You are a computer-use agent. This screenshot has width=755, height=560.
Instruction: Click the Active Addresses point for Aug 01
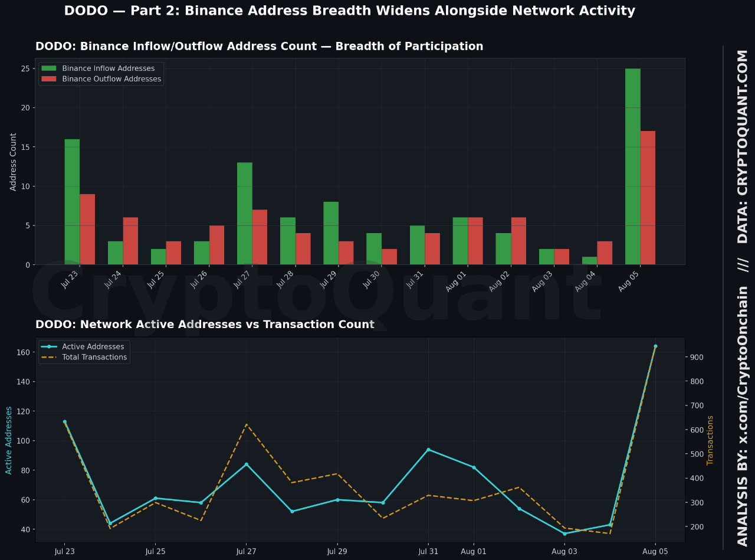pyautogui.click(x=474, y=467)
